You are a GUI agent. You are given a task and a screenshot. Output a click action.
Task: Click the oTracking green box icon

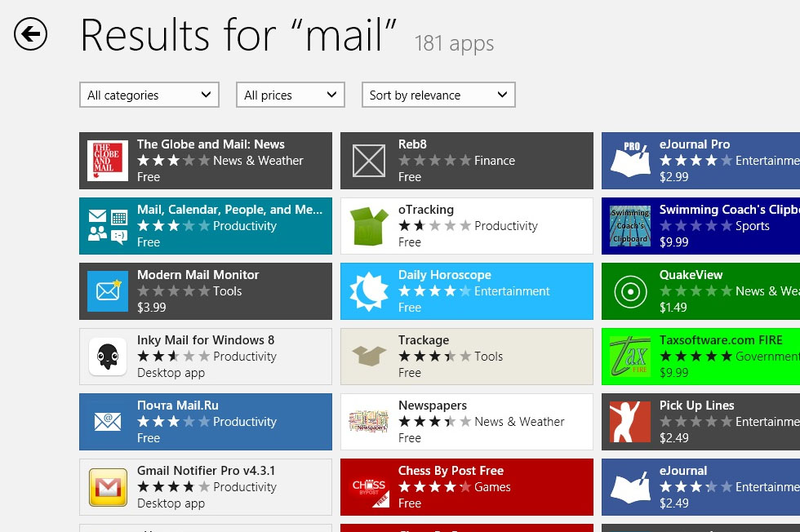pyautogui.click(x=369, y=226)
